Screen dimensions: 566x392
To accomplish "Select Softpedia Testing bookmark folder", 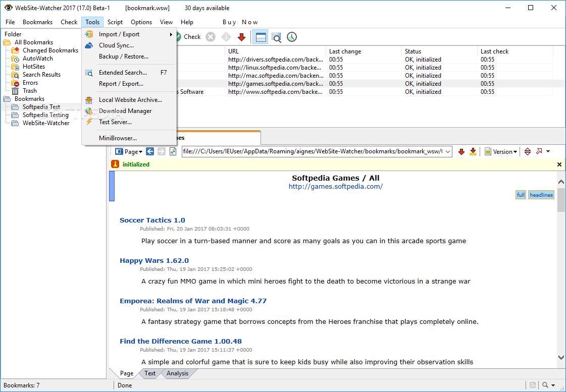I will (x=45, y=115).
